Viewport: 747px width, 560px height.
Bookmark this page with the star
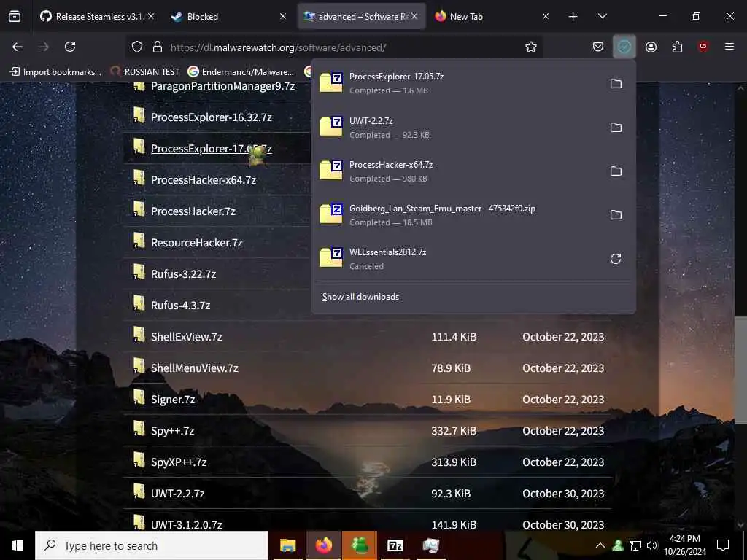531,47
